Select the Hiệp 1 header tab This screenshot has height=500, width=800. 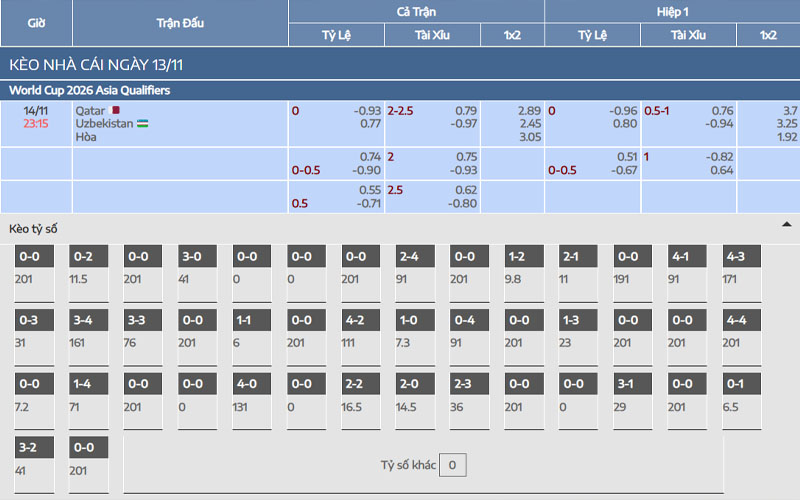click(x=672, y=12)
